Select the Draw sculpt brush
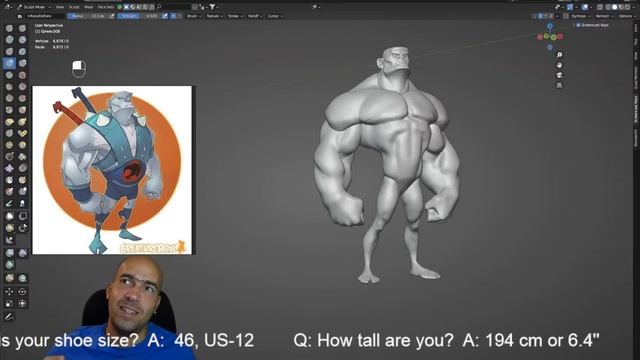 click(9, 28)
